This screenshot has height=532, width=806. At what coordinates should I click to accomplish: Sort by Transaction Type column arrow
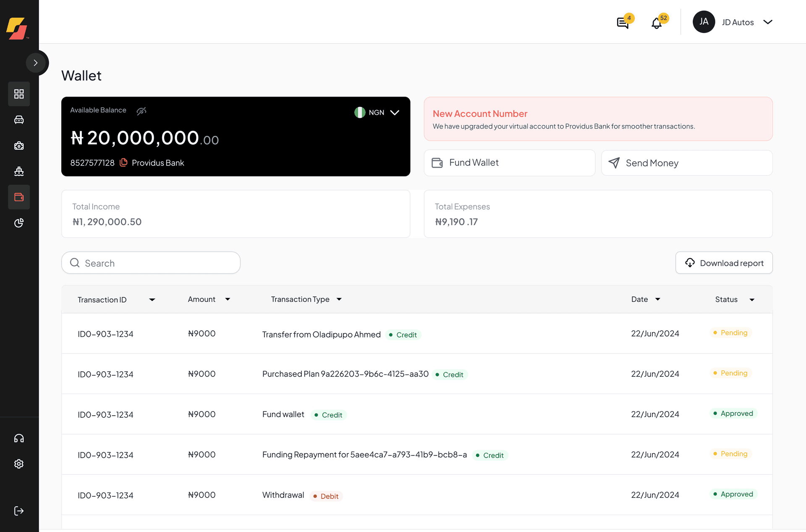pos(339,299)
